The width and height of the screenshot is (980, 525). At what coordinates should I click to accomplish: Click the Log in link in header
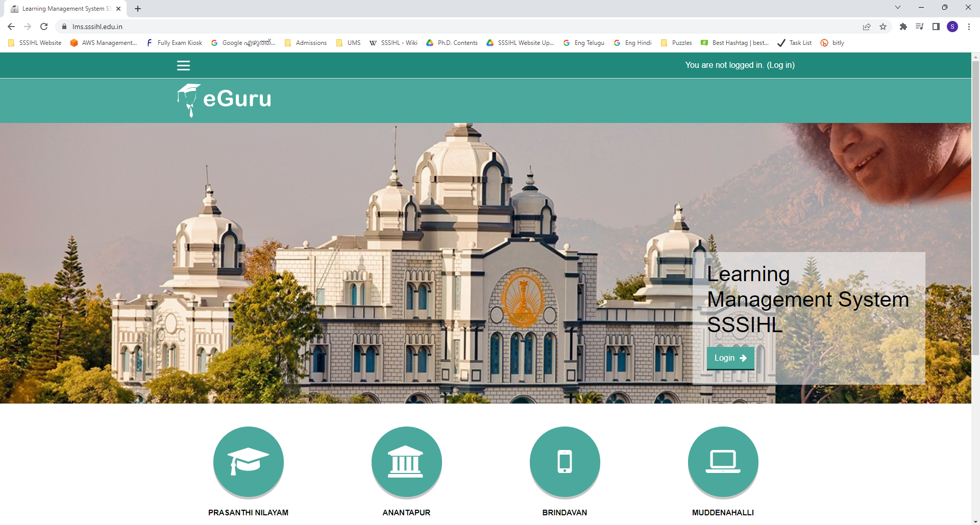click(780, 65)
